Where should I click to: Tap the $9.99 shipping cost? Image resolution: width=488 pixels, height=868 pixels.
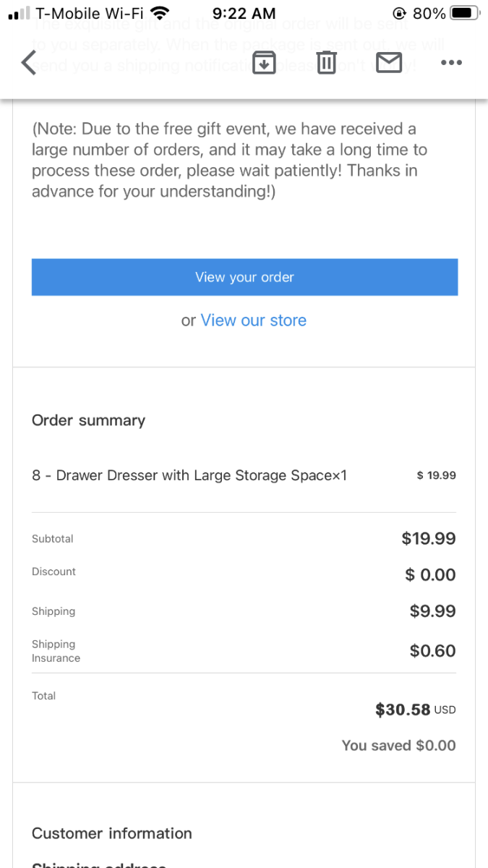tap(432, 611)
